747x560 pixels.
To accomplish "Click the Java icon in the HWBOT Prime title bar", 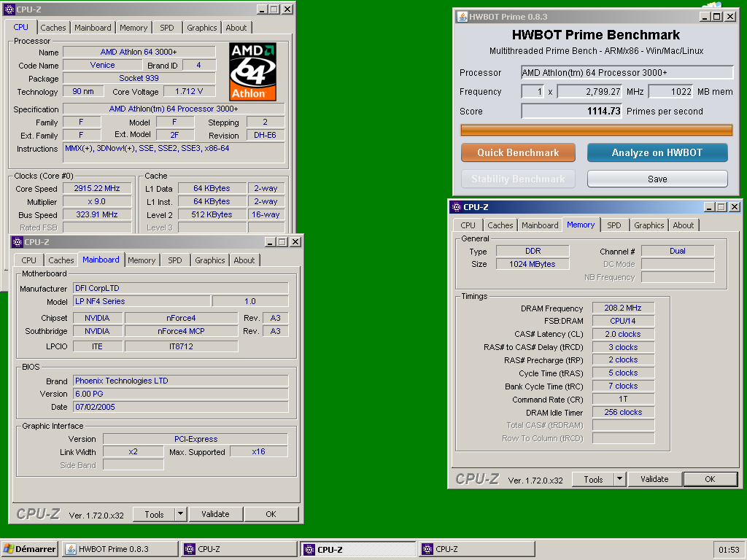I will pyautogui.click(x=462, y=17).
